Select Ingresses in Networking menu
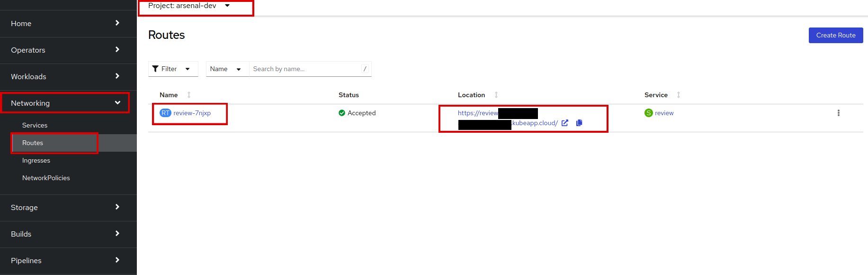868x275 pixels. [x=36, y=160]
